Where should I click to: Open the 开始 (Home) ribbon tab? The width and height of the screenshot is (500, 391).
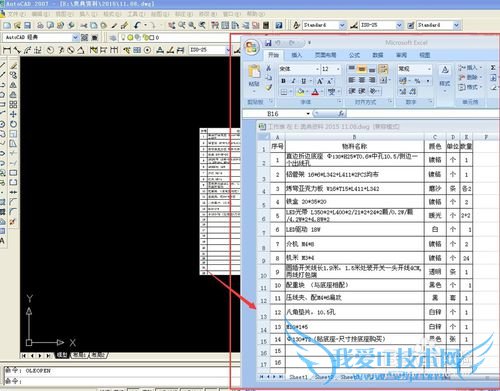[273, 55]
